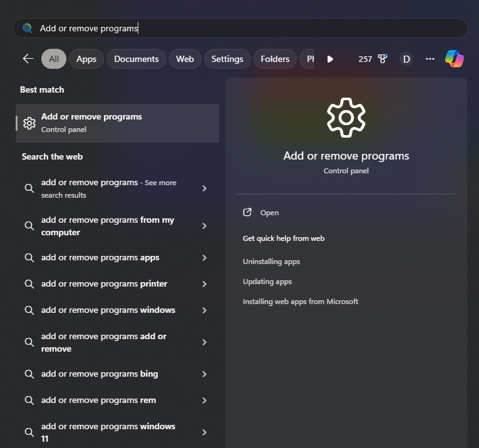Open Add or remove programs via Open link
The height and width of the screenshot is (448, 479).
(x=269, y=213)
